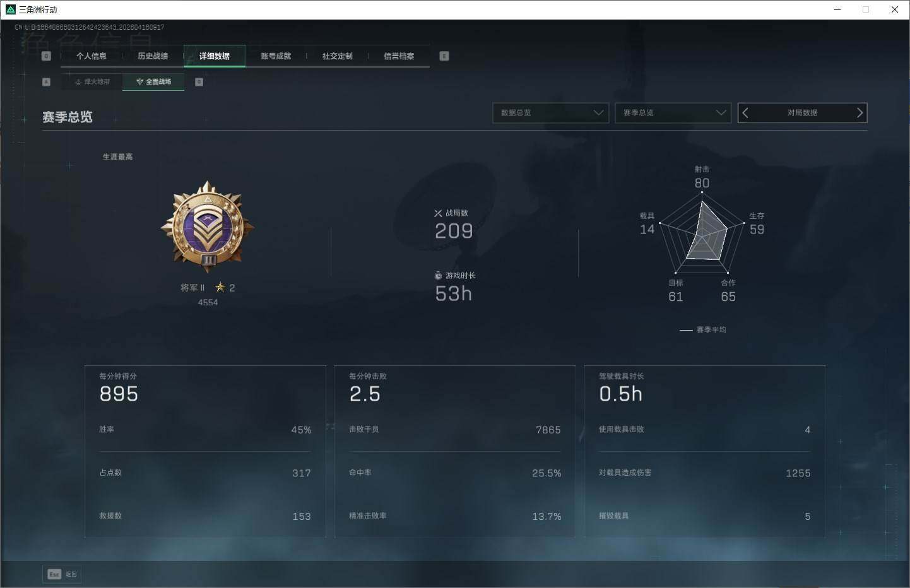
Task: Open the 社交定制 tab
Action: coord(338,56)
